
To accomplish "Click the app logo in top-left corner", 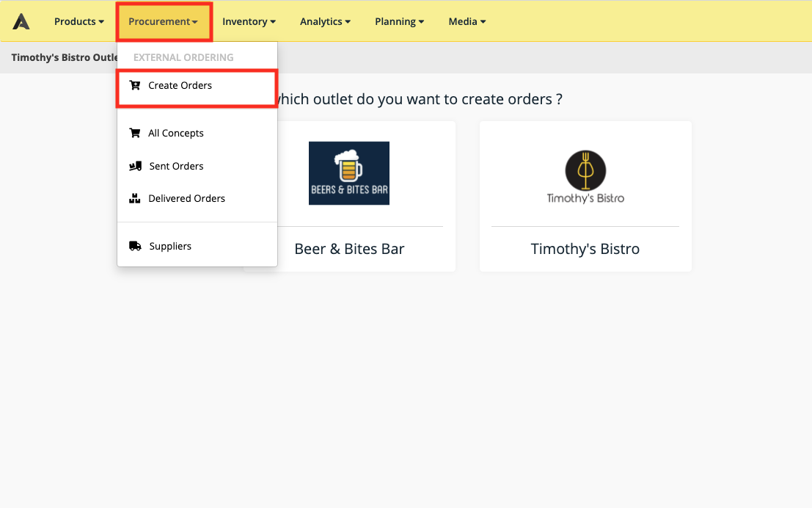I will (21, 22).
